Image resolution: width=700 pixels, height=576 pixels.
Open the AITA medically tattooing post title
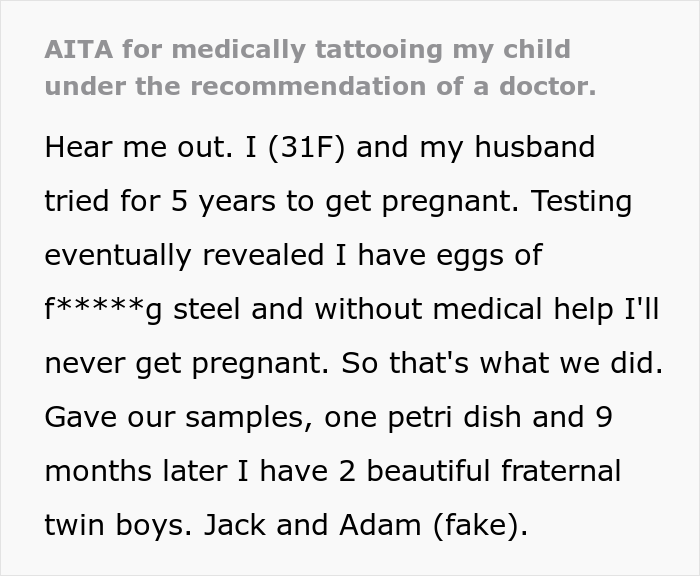tap(321, 67)
